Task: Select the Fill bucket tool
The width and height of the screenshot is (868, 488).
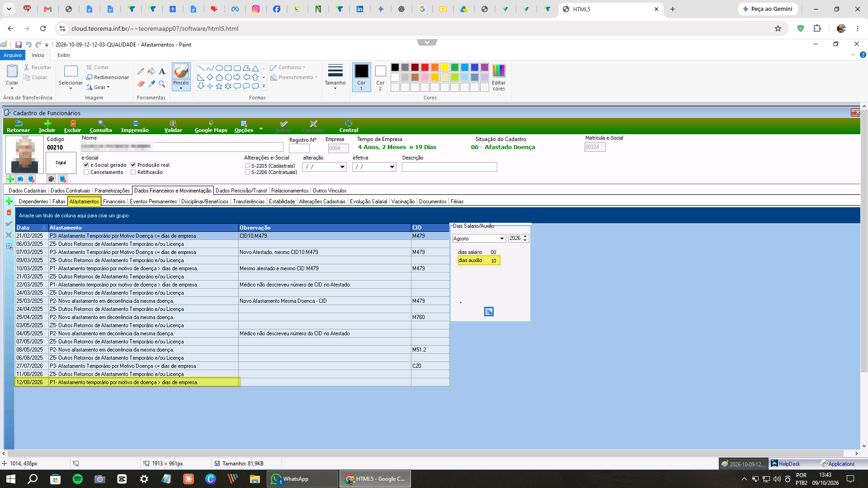Action: click(x=151, y=71)
